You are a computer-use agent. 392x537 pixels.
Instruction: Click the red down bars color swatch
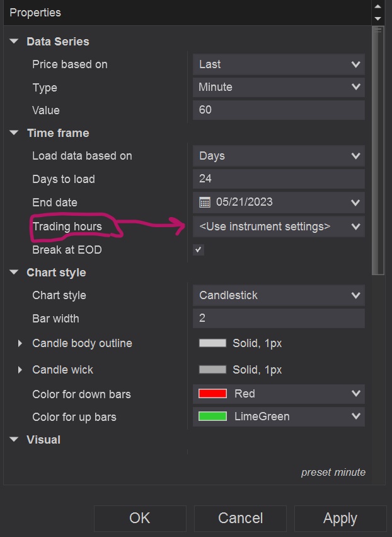click(212, 394)
